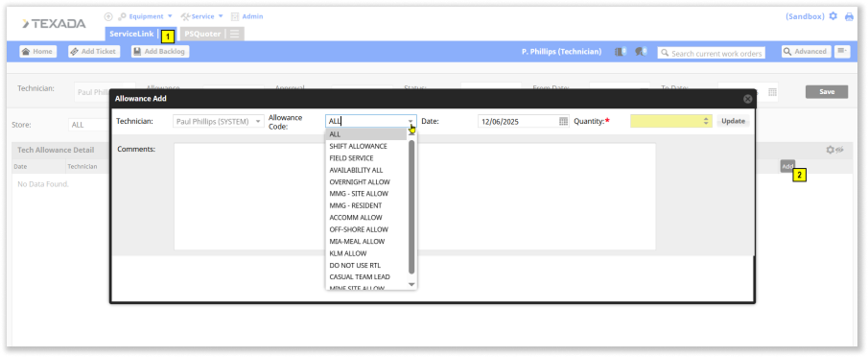Open the Service menu
This screenshot has width=868, height=357.
(202, 16)
